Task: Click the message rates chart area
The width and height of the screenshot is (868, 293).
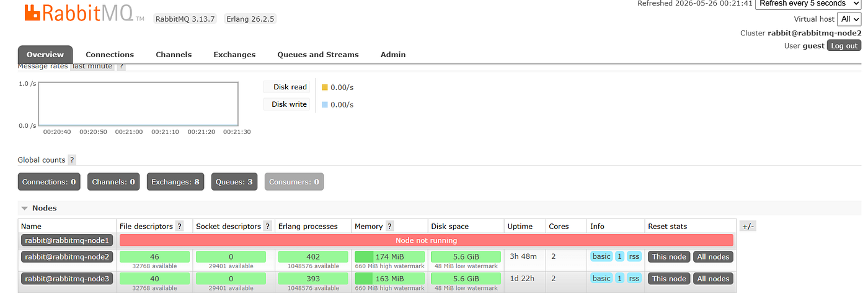Action: (x=138, y=104)
